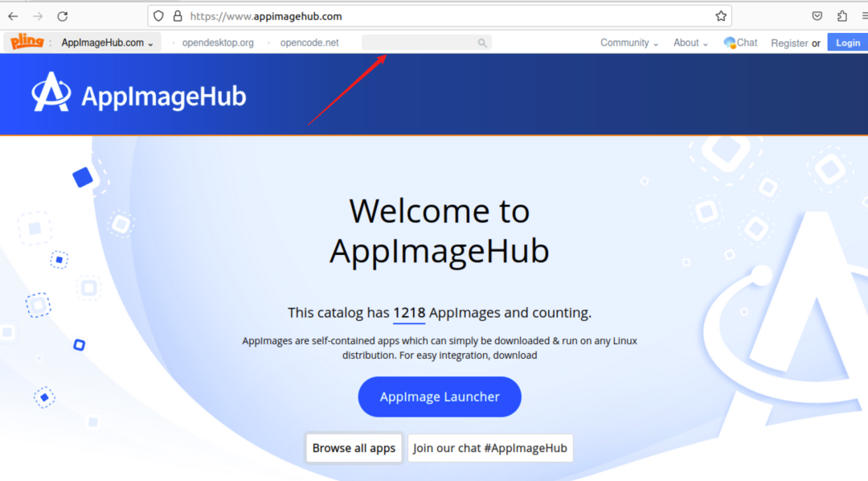Download via AppImage Launcher button
Image resolution: width=868 pixels, height=481 pixels.
click(440, 397)
